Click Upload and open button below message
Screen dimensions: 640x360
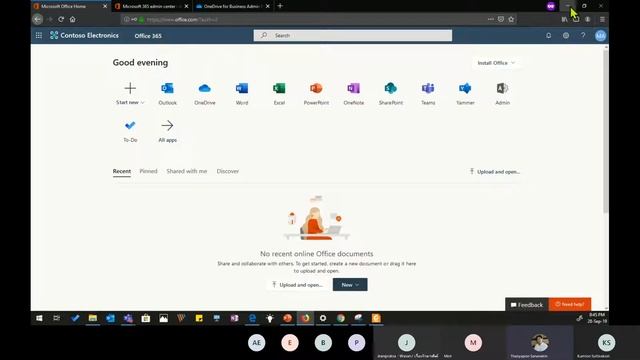click(298, 284)
